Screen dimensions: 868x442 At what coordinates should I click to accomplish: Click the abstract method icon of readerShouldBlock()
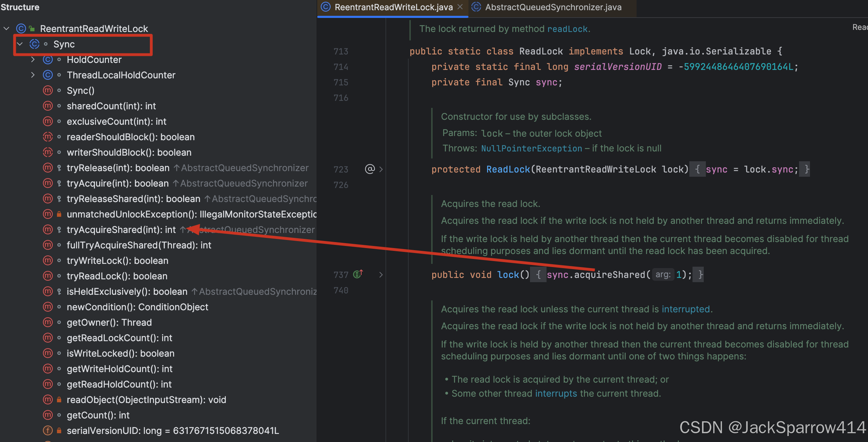pos(48,137)
